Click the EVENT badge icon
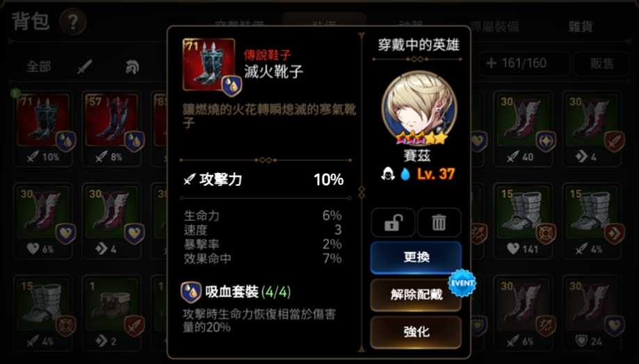Screen dimensions: 639x364 click(462, 283)
